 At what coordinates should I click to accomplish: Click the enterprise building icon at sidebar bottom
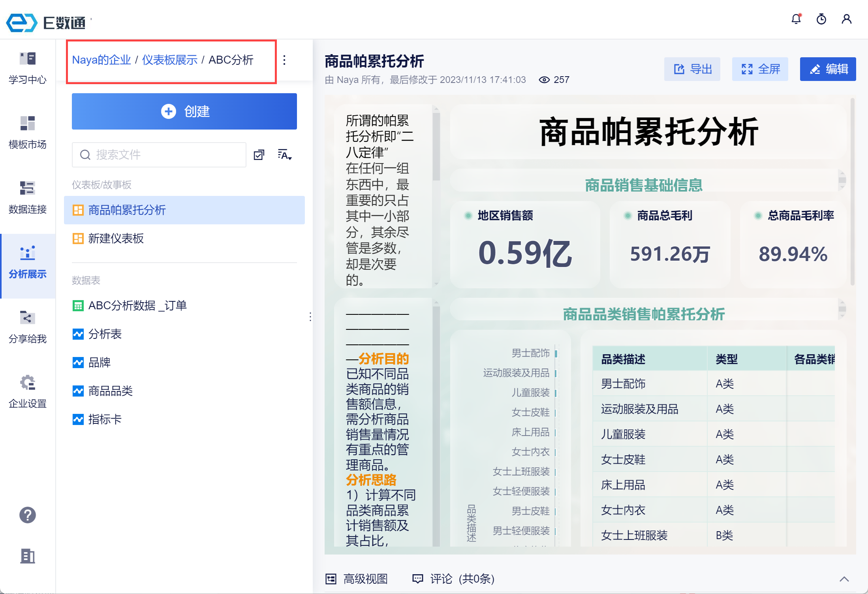tap(28, 556)
